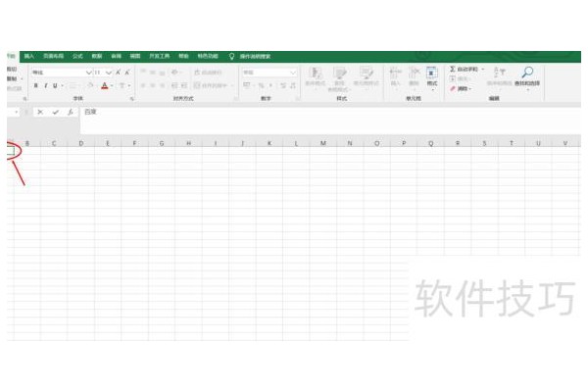Open the font size dropdown
588x392 pixels.
[109, 72]
